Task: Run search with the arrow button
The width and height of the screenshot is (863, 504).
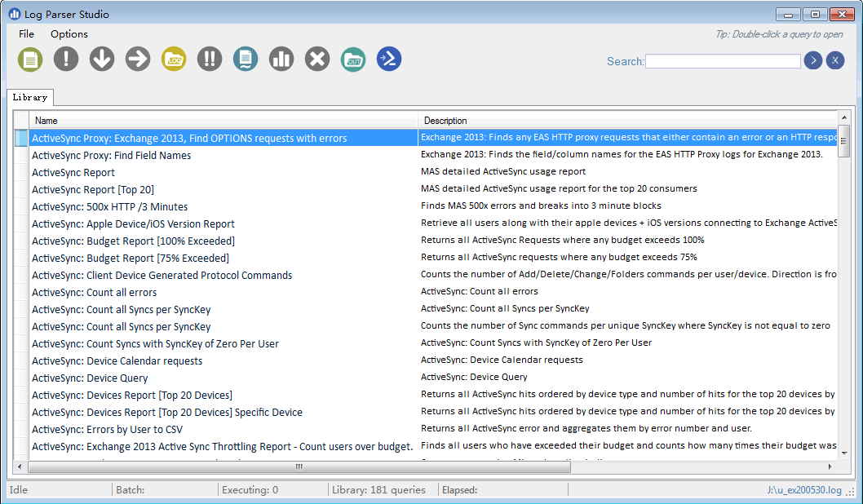Action: pos(812,60)
